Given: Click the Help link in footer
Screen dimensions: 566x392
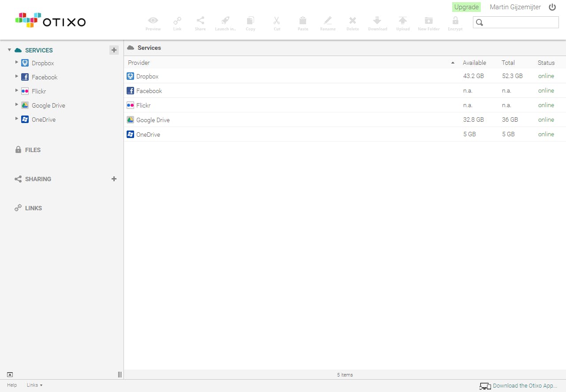Looking at the screenshot, I should tap(12, 385).
